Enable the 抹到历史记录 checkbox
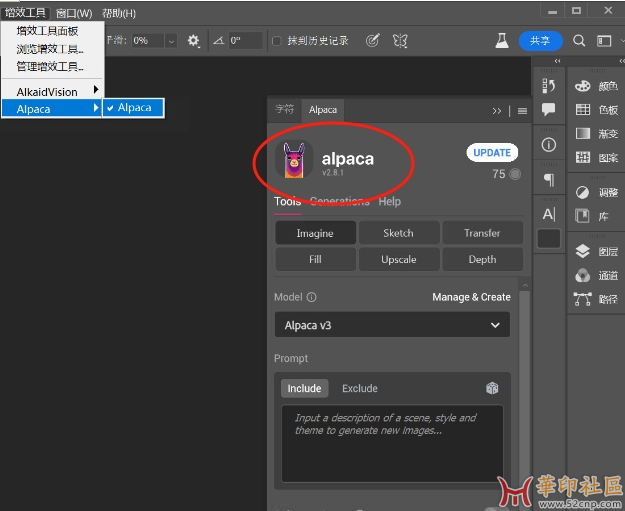Screen dimensions: 625x511 point(277,41)
